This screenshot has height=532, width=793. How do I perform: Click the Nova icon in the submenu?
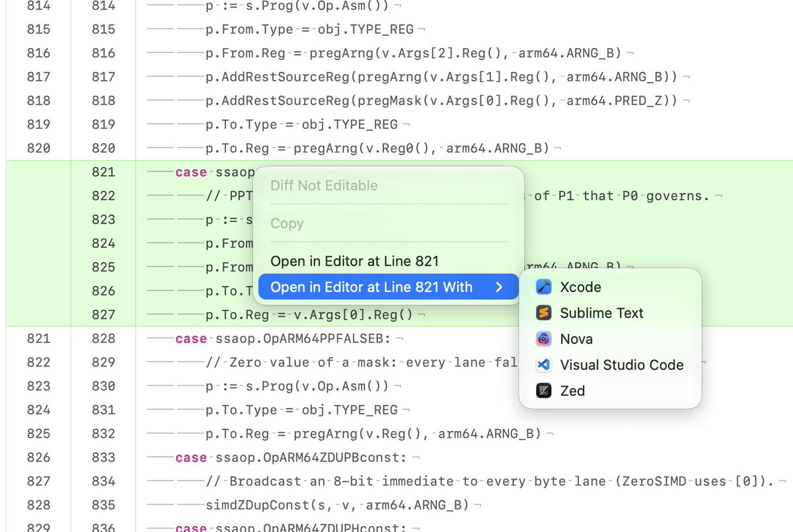coord(544,339)
